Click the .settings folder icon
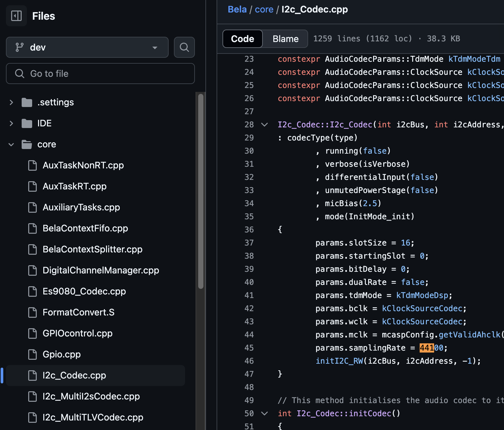Image resolution: width=504 pixels, height=430 pixels. [27, 102]
